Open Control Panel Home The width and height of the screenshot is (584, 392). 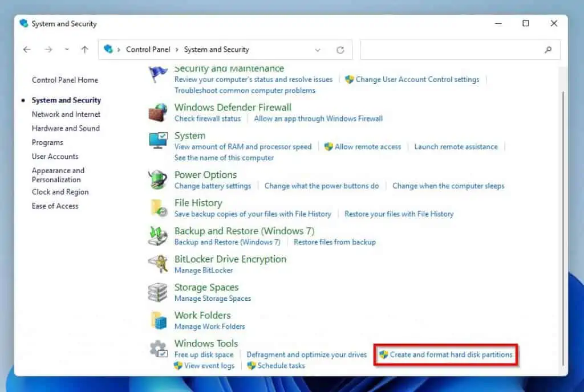pos(65,80)
